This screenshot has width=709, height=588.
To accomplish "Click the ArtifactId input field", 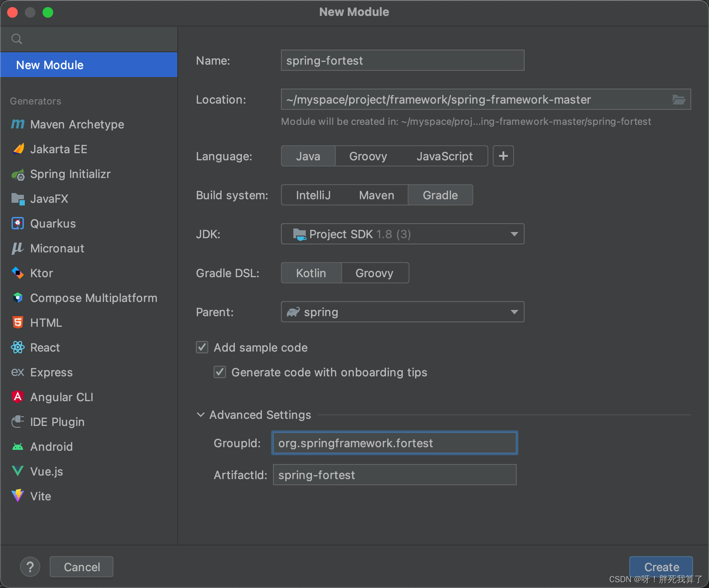I will (x=395, y=475).
